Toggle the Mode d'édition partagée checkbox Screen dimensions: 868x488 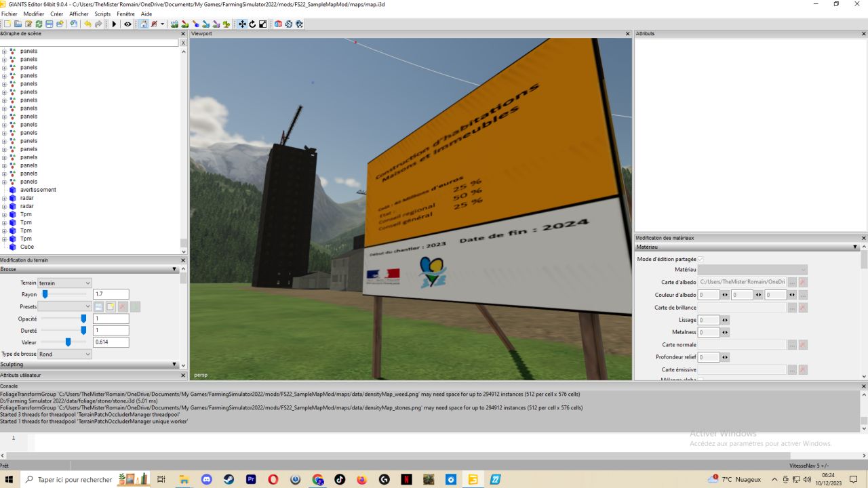point(701,259)
